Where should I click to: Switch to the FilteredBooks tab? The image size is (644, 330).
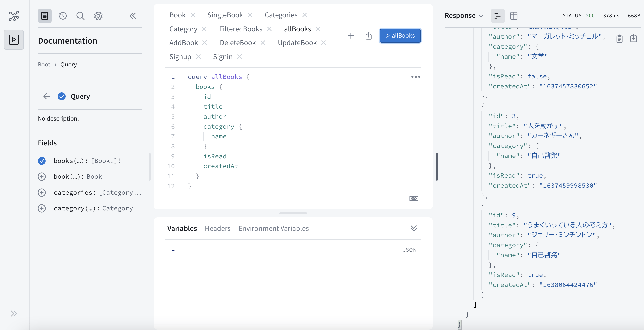241,29
